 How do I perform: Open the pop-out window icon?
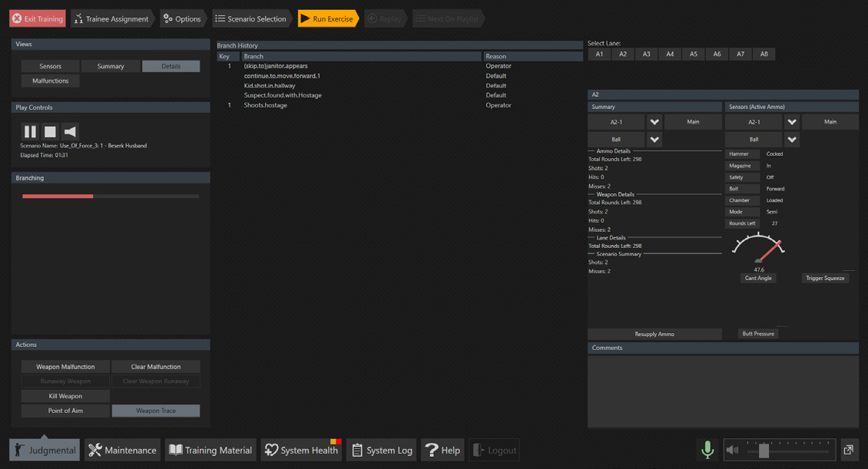click(x=848, y=450)
